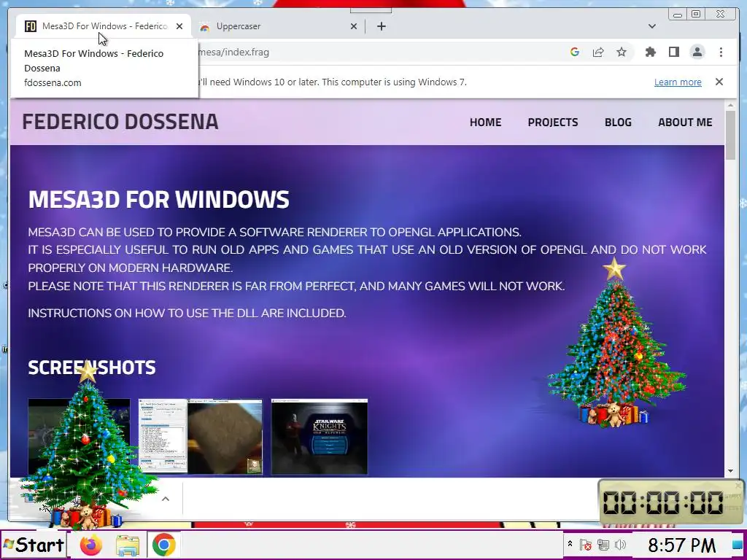Open the Star Wars Knights screenshot thumbnail
The image size is (747, 560).
pos(320,437)
